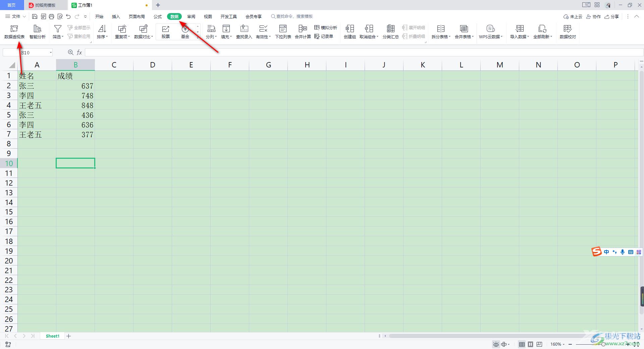The image size is (644, 349).
Task: Click the 数据对比 data compare icon
Action: point(144,29)
